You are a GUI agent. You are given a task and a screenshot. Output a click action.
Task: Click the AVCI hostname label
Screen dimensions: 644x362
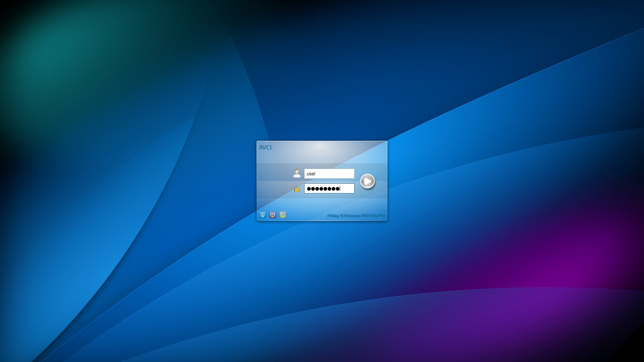pos(265,147)
